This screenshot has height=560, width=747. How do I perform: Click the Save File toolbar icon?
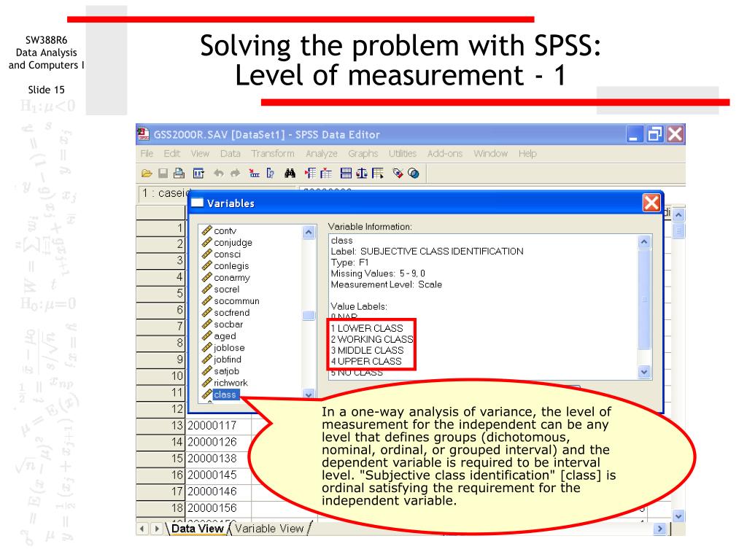[x=163, y=174]
